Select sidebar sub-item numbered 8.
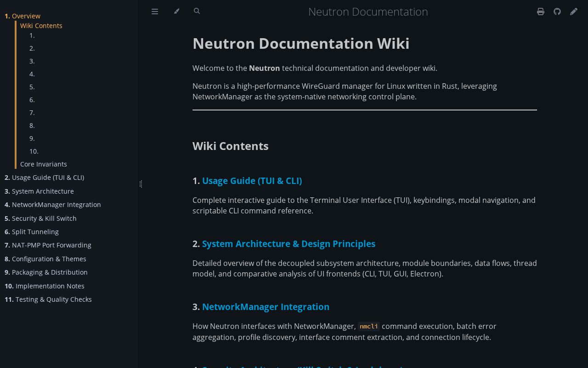Image resolution: width=588 pixels, height=368 pixels. (x=32, y=126)
